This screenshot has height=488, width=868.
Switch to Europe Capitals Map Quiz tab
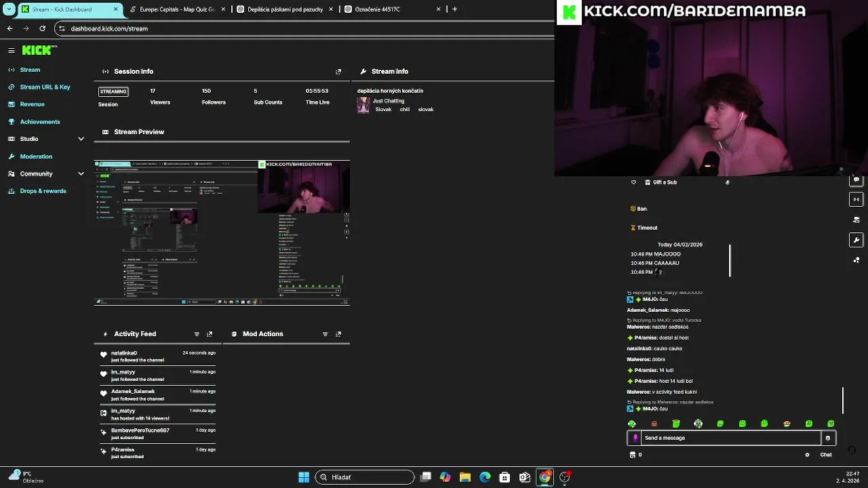[x=177, y=9]
